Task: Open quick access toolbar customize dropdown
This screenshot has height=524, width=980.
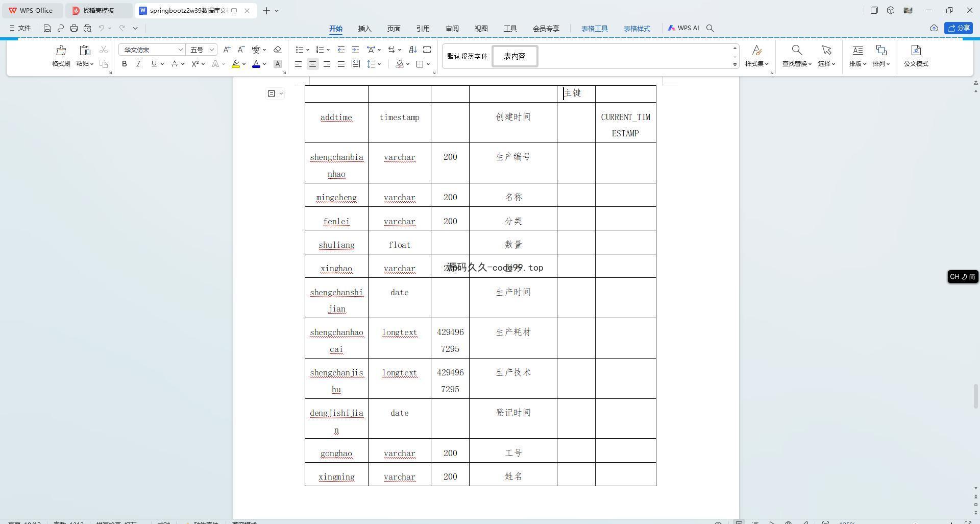Action: coord(135,28)
